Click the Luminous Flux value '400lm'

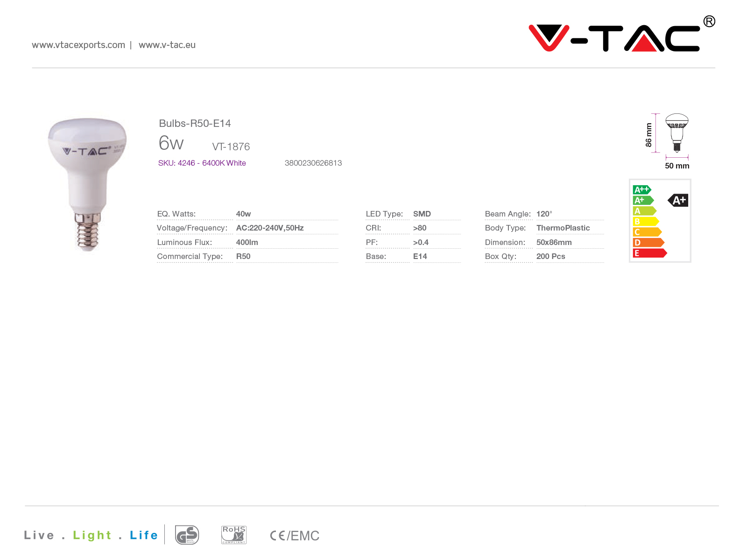click(247, 242)
